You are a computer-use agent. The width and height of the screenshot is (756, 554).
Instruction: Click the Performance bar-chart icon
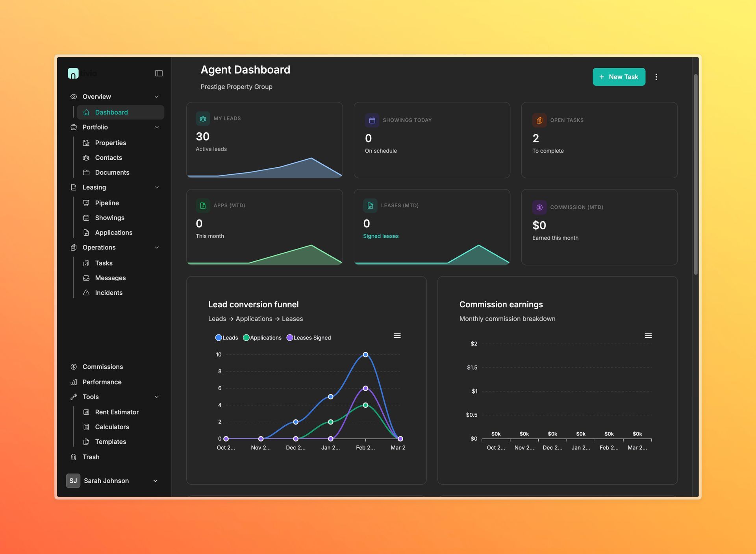click(x=74, y=382)
